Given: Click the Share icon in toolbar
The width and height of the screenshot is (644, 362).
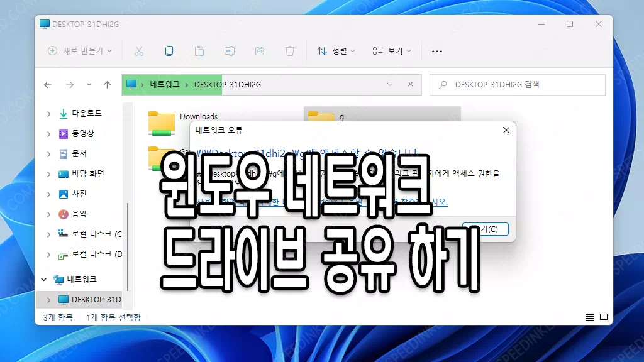Looking at the screenshot, I should [260, 51].
